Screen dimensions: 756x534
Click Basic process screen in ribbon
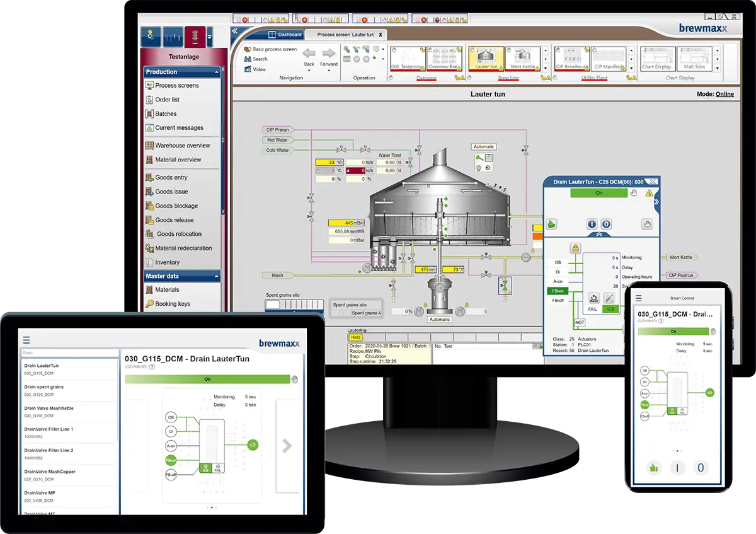pos(270,49)
